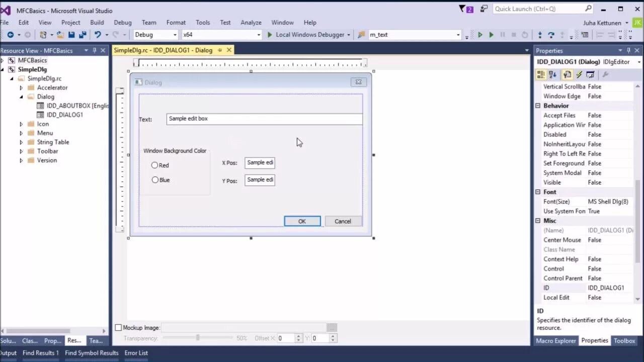
Task: Show control events via the lightning icon
Action: (579, 74)
